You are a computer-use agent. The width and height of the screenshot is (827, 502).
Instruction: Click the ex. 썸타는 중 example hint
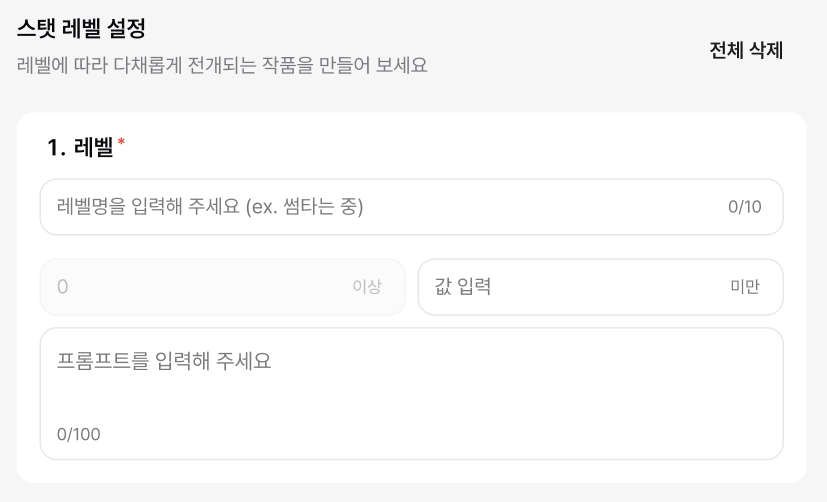coord(304,207)
